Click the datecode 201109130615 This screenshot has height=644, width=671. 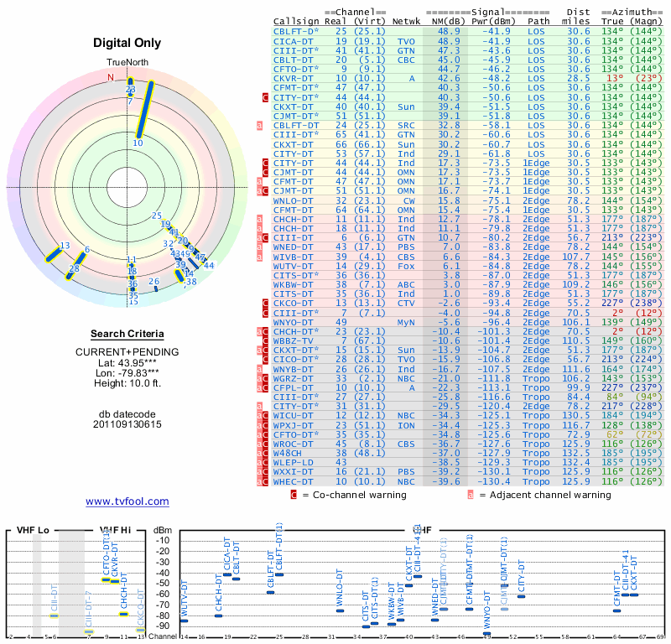(127, 424)
